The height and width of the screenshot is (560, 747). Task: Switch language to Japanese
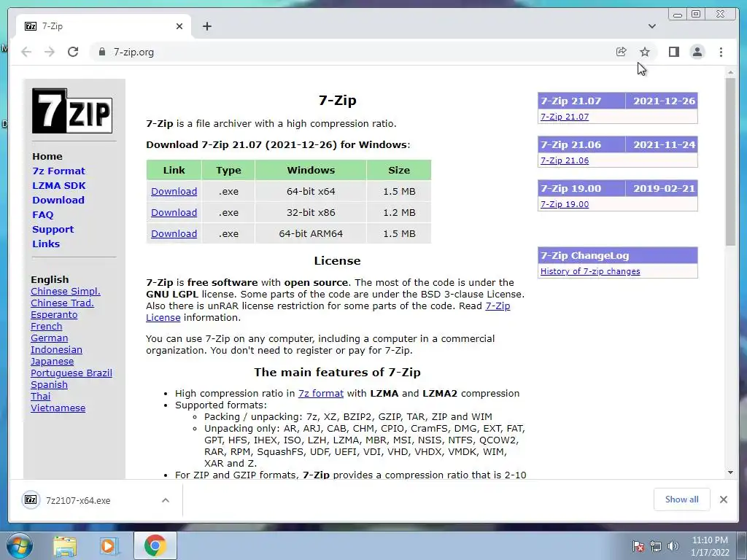tap(52, 362)
